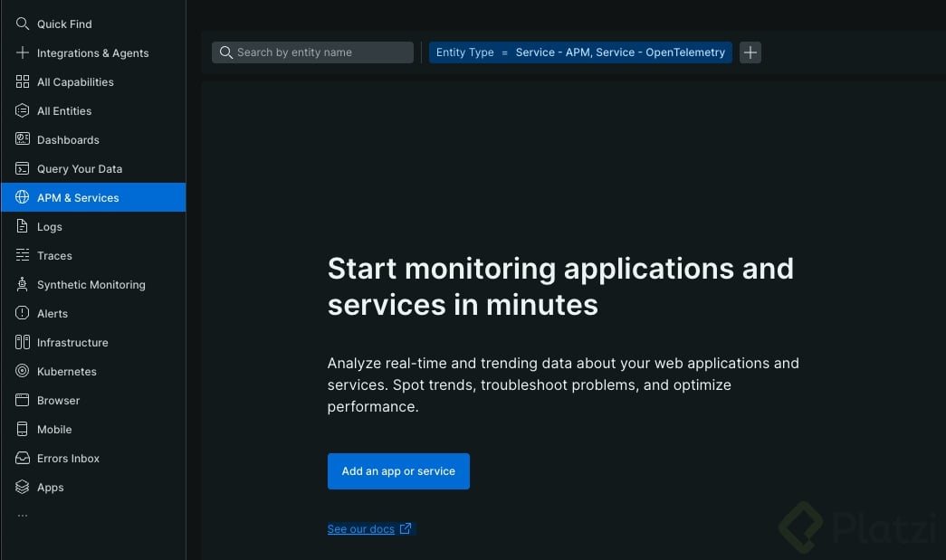Open Infrastructure section
Viewport: 946px width, 560px height.
pyautogui.click(x=93, y=342)
